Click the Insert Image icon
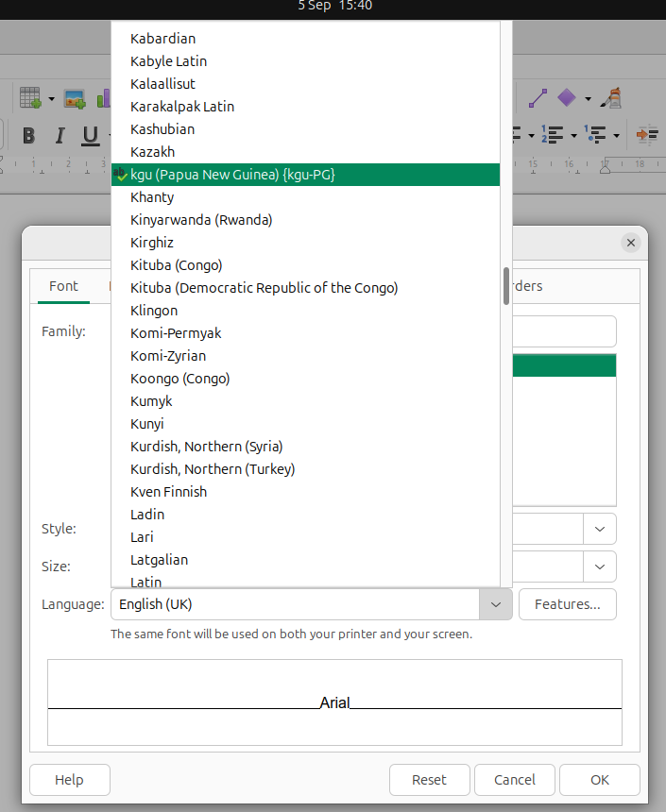 pyautogui.click(x=74, y=98)
